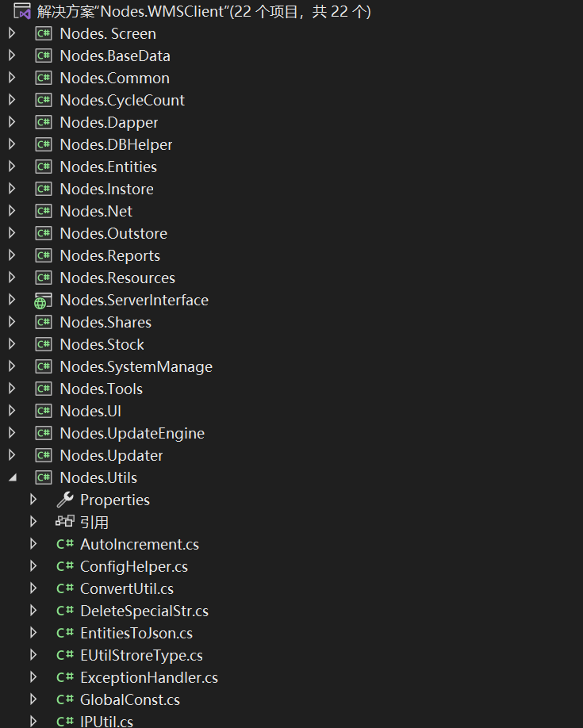Click the C# file icon of AutoIncrement.cs
Image resolution: width=583 pixels, height=728 pixels.
pyautogui.click(x=65, y=544)
